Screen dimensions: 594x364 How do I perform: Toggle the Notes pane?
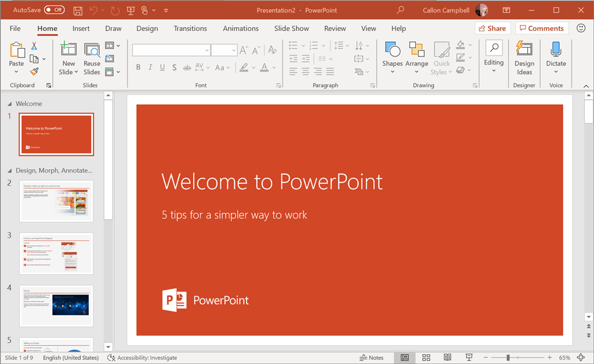point(371,358)
